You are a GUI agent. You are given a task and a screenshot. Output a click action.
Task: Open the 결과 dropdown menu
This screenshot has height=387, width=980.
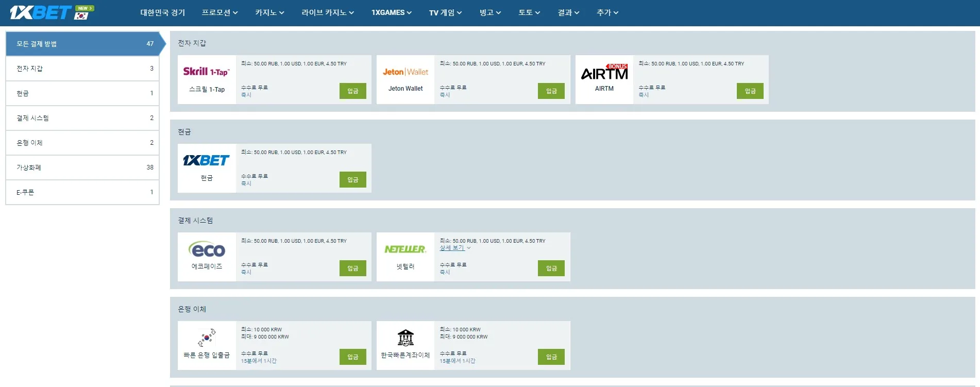click(568, 12)
